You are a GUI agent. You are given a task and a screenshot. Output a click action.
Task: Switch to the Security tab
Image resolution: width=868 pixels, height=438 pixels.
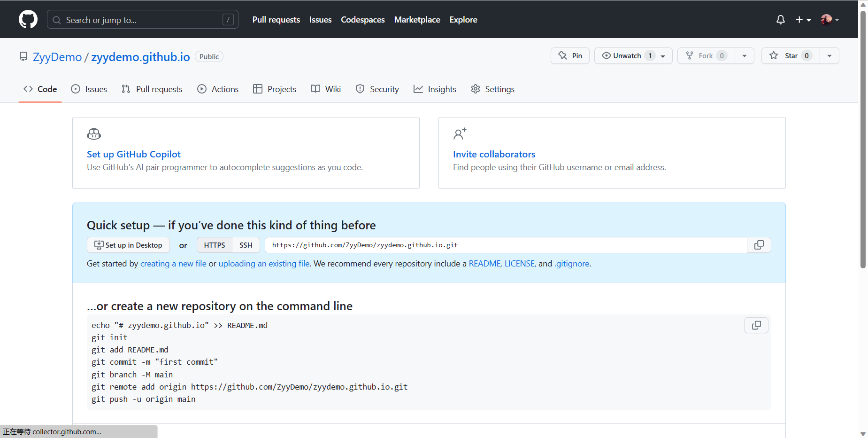coord(377,89)
